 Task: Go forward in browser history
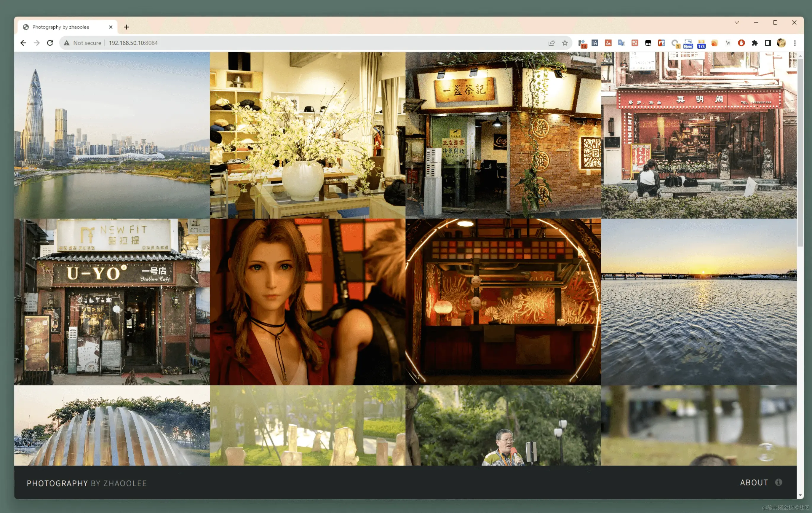pos(37,43)
